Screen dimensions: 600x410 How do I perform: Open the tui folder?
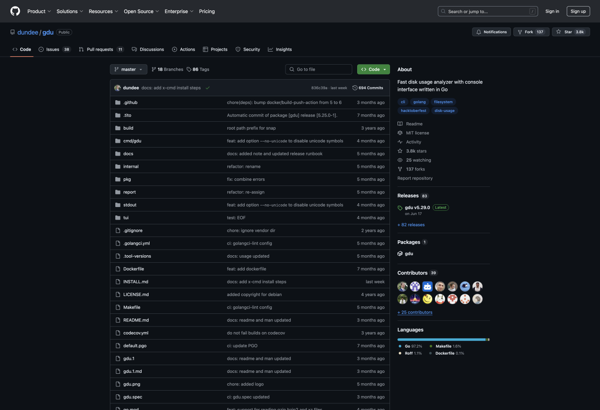[126, 218]
